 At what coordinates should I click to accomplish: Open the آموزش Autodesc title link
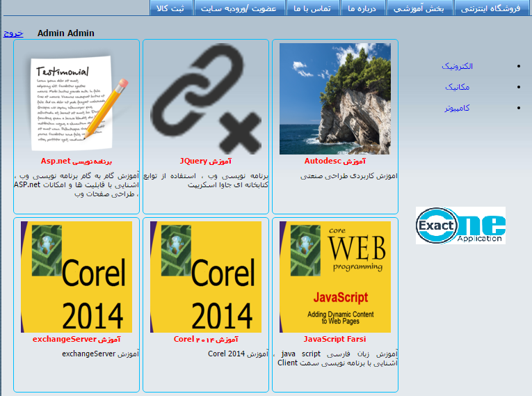click(x=335, y=161)
